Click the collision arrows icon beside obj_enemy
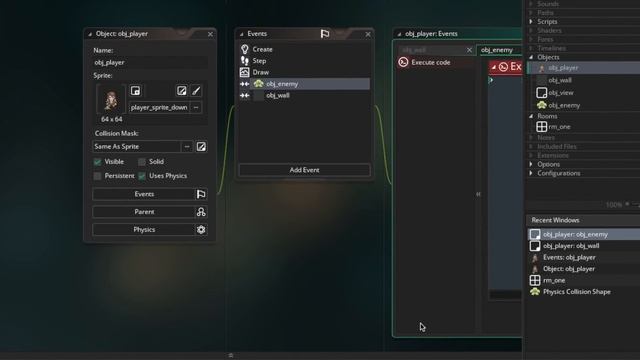 tap(244, 84)
